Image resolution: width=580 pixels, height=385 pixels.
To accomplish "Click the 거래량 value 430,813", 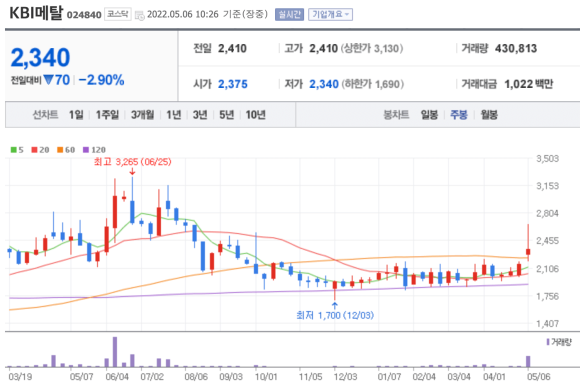I will pos(516,48).
